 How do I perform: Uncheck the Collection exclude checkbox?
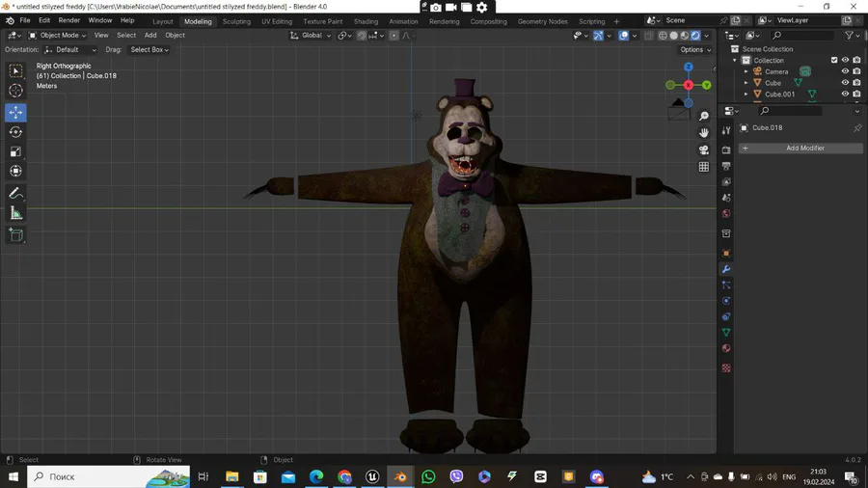pyautogui.click(x=834, y=60)
